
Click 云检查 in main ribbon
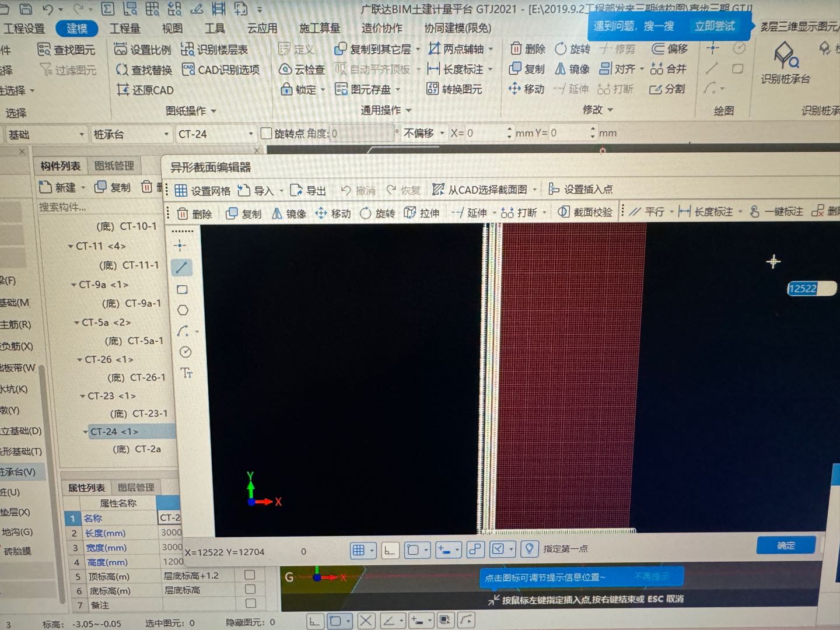302,69
